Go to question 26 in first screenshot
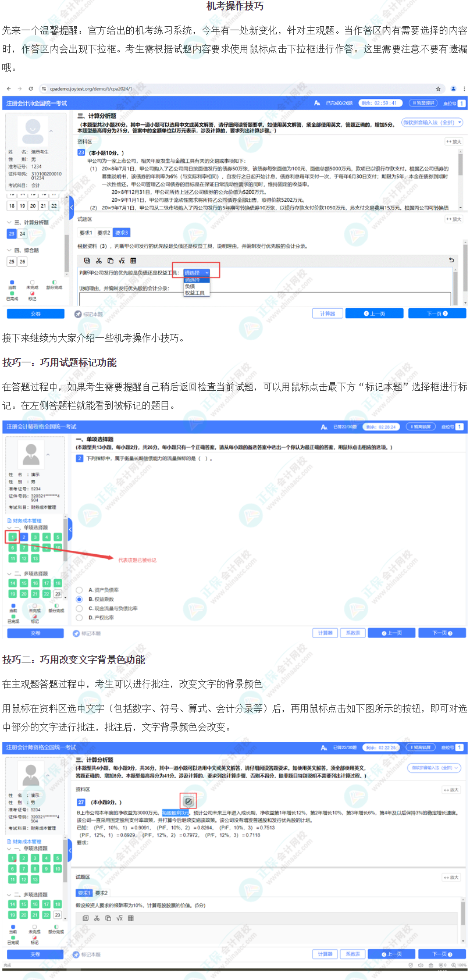Image resolution: width=470 pixels, height=980 pixels. pos(22,262)
